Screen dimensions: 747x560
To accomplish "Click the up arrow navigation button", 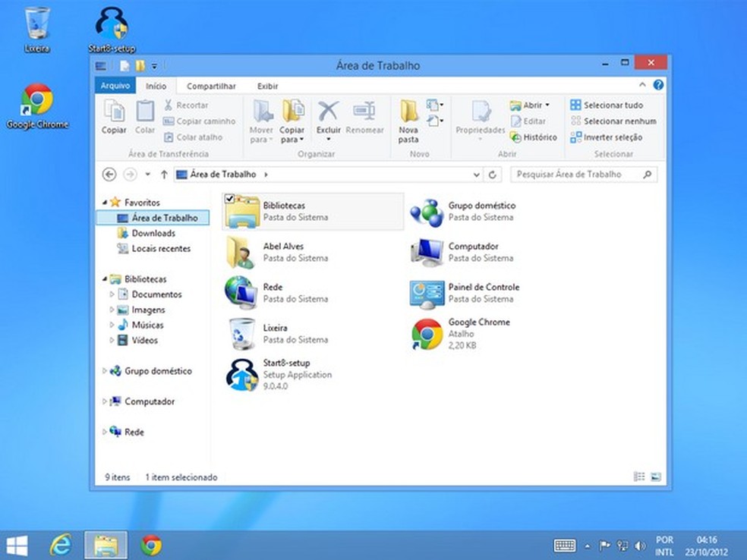I will point(164,175).
